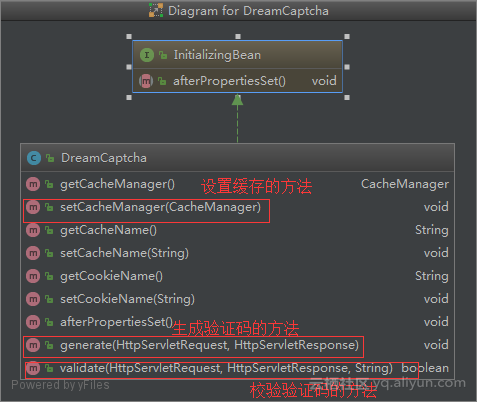Click the top-center selection handle of InitializingBean
This screenshot has height=402, width=477.
click(238, 37)
